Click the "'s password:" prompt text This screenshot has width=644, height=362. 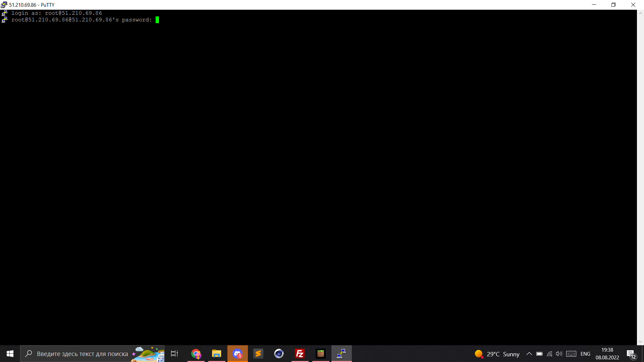tap(132, 20)
